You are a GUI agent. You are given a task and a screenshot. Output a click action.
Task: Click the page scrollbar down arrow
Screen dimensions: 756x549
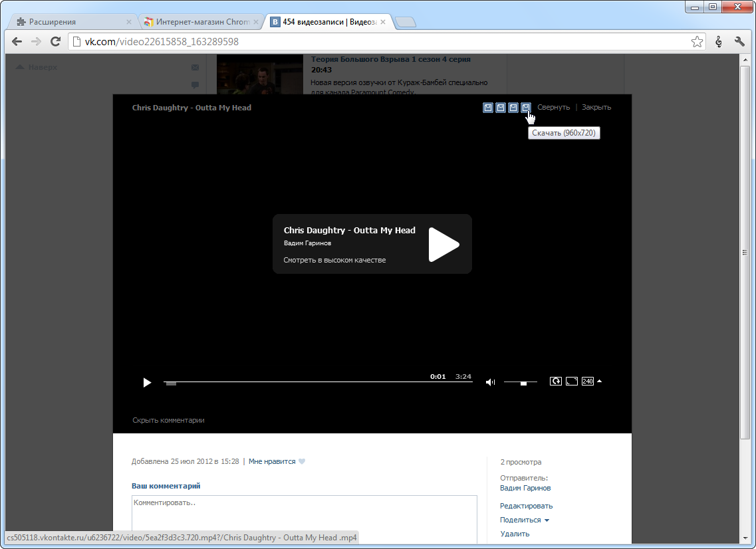[745, 538]
